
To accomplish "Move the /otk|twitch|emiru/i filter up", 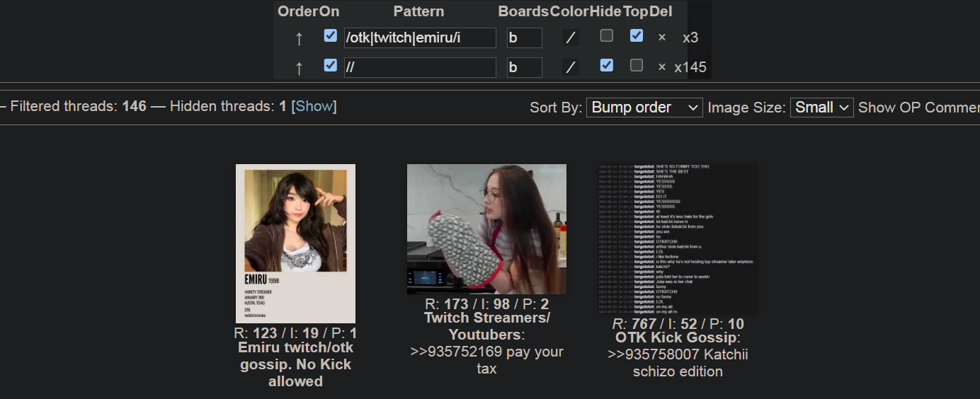I will pyautogui.click(x=299, y=38).
